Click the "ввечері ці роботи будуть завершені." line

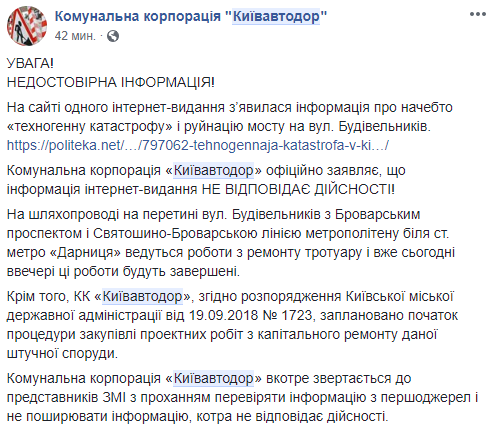click(123, 271)
